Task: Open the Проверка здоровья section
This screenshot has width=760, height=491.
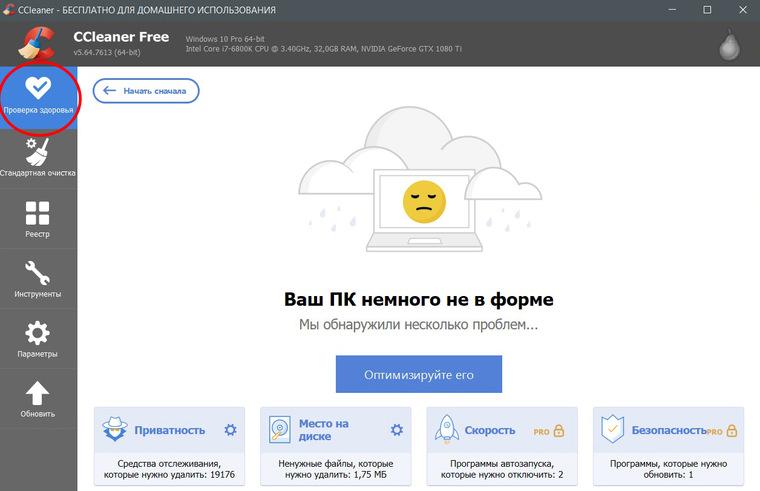Action: point(38,97)
